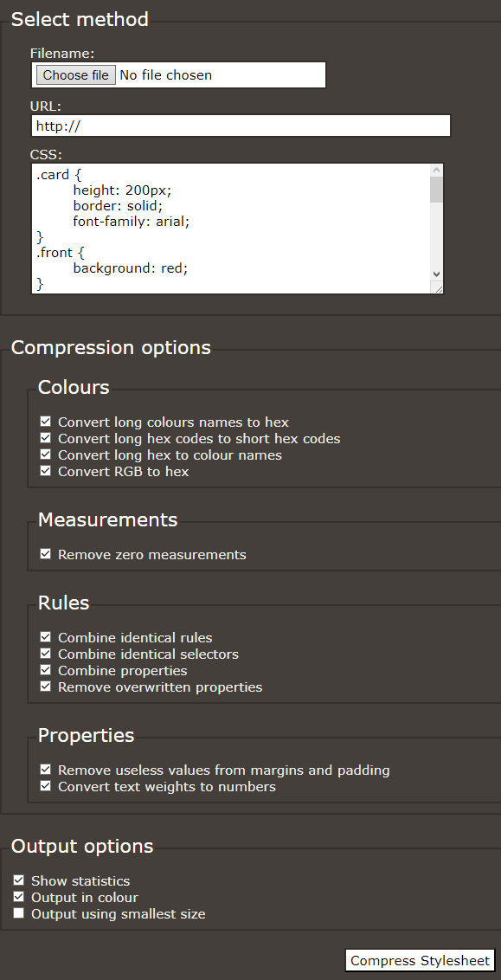Viewport: 501px width, 980px height.
Task: Uncheck show statistics option
Action: (x=19, y=880)
